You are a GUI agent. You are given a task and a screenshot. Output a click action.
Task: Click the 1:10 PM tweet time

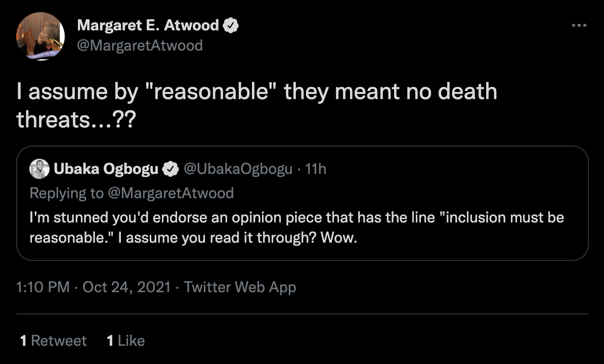coord(42,287)
